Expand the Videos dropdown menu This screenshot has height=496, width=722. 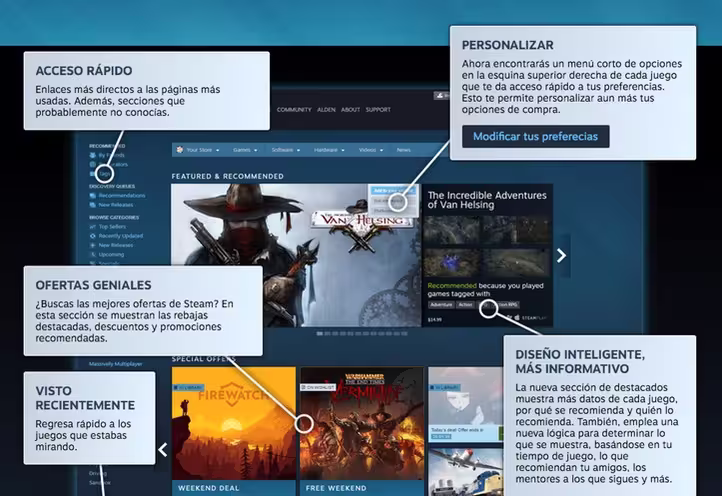coord(371,150)
